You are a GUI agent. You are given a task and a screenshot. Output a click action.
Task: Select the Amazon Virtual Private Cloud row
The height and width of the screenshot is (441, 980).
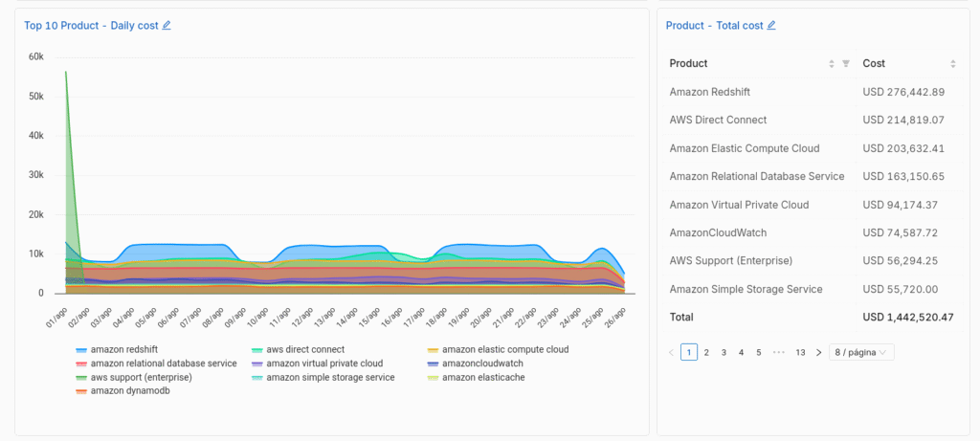coord(813,205)
